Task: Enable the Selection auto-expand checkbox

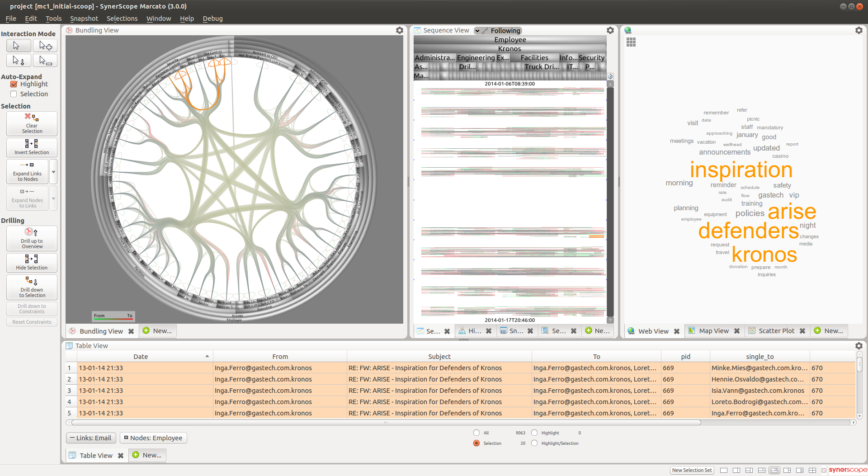Action: (14, 94)
